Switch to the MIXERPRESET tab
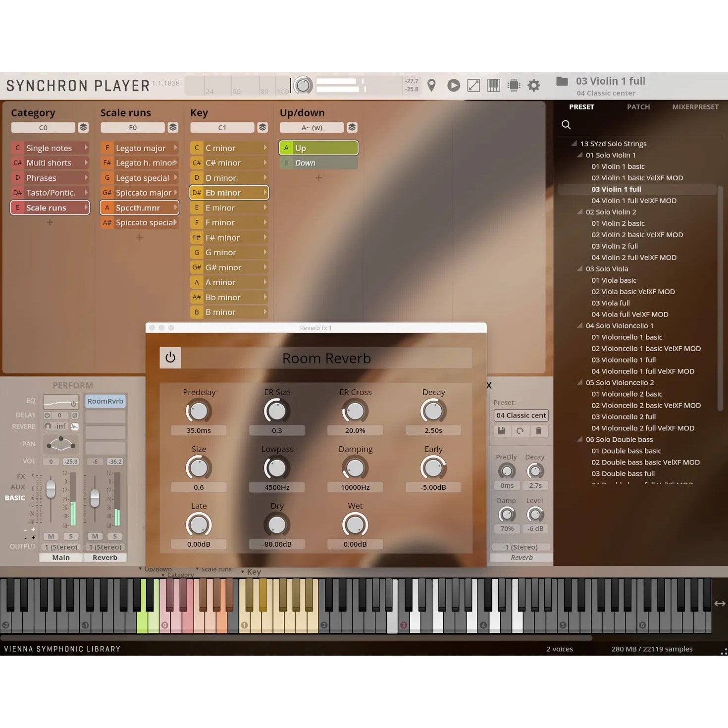Image resolution: width=728 pixels, height=728 pixels. click(695, 107)
